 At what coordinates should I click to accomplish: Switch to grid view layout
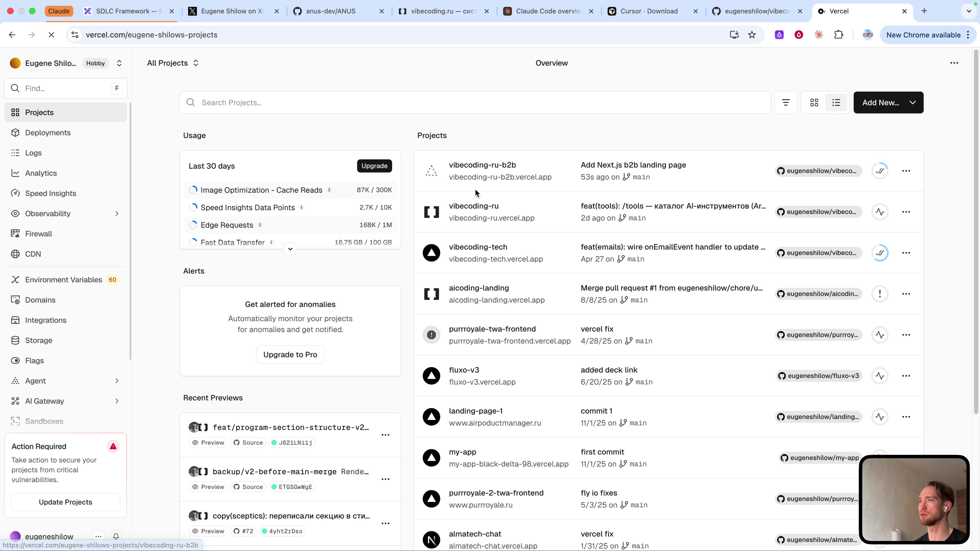point(814,103)
